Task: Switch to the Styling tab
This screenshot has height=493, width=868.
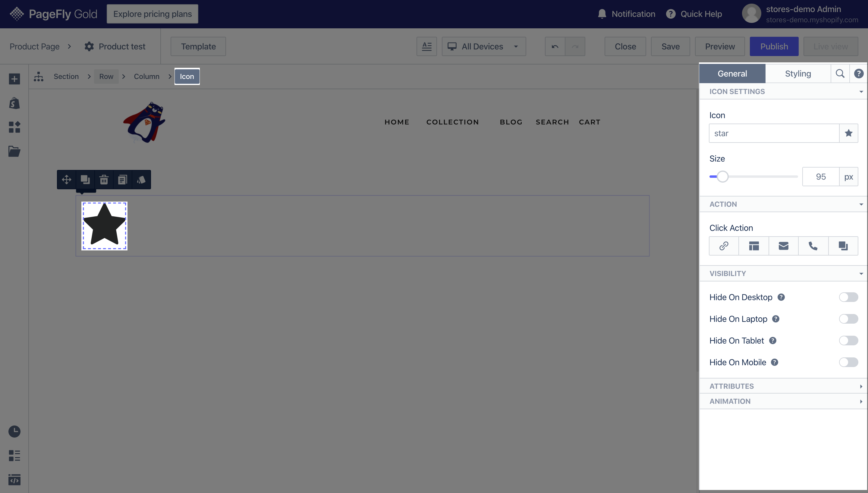Action: 798,74
